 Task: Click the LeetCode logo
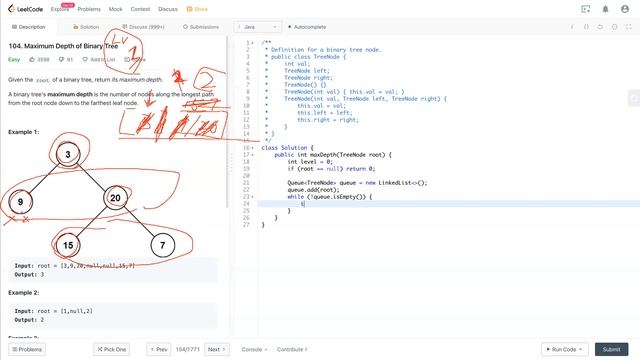pos(25,9)
